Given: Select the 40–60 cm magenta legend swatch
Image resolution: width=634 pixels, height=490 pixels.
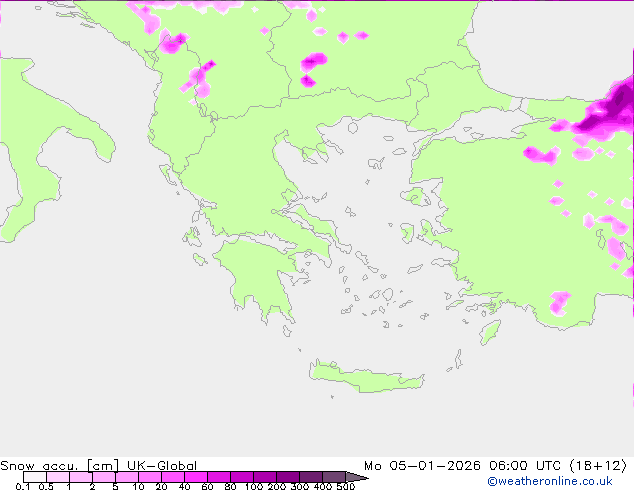Looking at the screenshot, I should (x=196, y=477).
